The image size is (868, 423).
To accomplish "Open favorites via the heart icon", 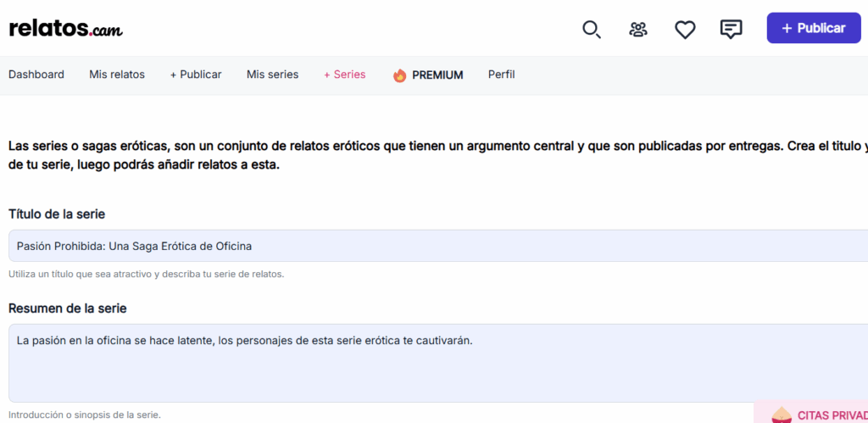I will [685, 29].
